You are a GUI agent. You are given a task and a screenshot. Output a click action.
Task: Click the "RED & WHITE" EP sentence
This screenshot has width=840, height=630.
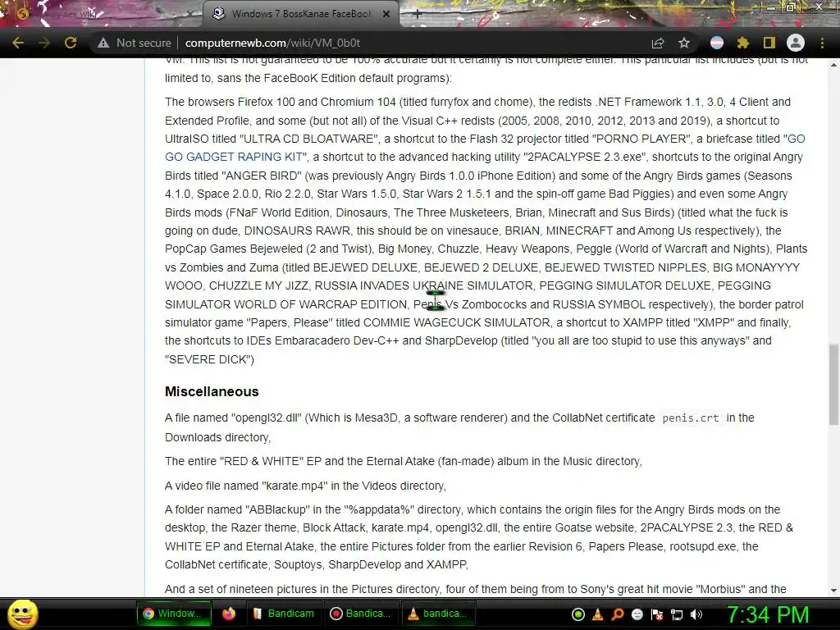point(404,461)
